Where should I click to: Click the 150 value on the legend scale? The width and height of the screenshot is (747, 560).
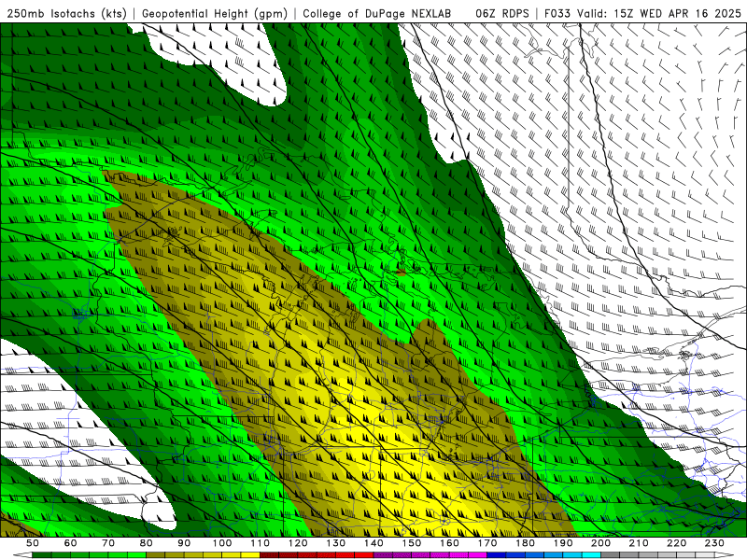pos(411,543)
